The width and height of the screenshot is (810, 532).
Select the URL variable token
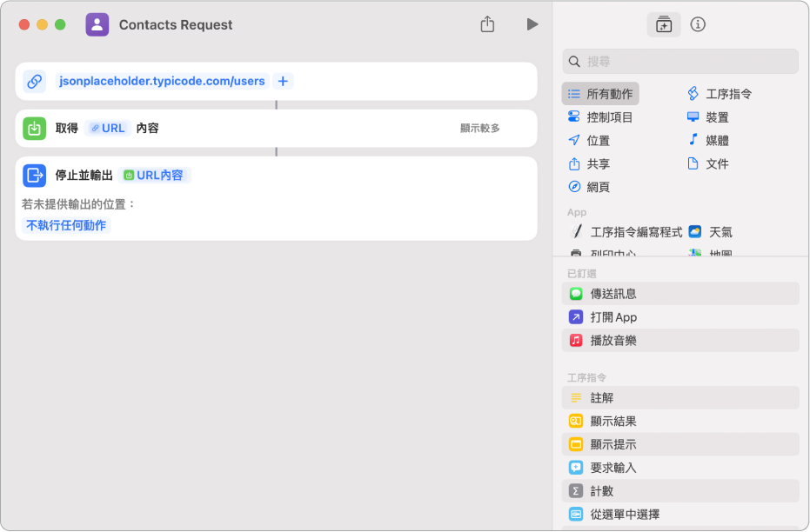(x=108, y=128)
